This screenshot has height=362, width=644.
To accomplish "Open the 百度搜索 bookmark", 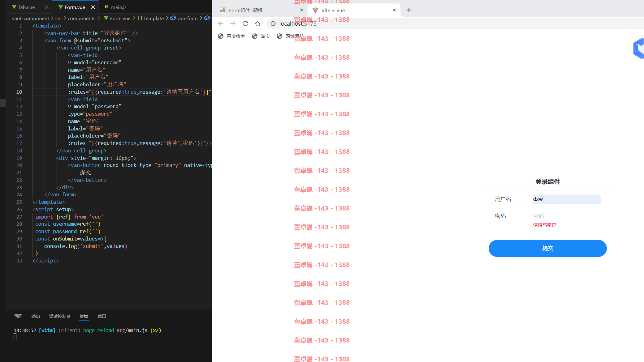I will (231, 36).
